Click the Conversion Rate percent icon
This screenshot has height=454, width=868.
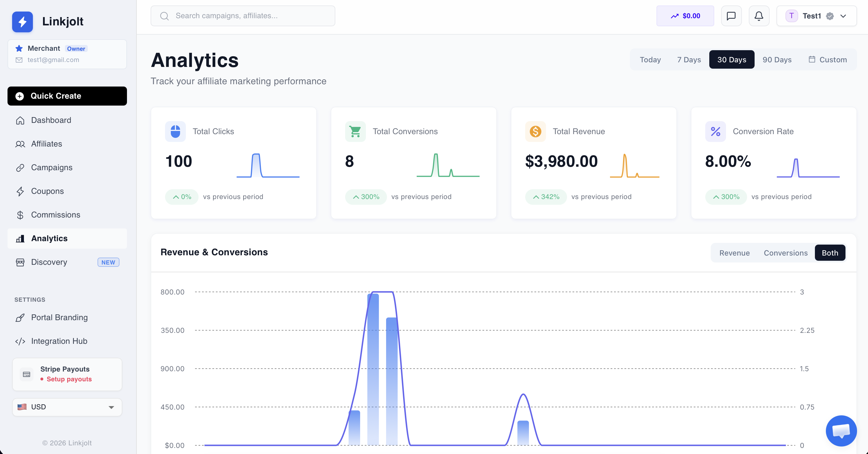[715, 131]
